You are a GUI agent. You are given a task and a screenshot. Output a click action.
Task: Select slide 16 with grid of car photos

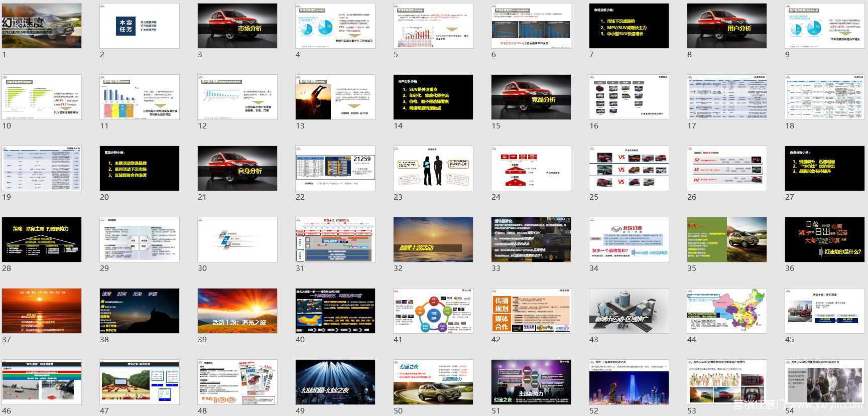pyautogui.click(x=629, y=97)
